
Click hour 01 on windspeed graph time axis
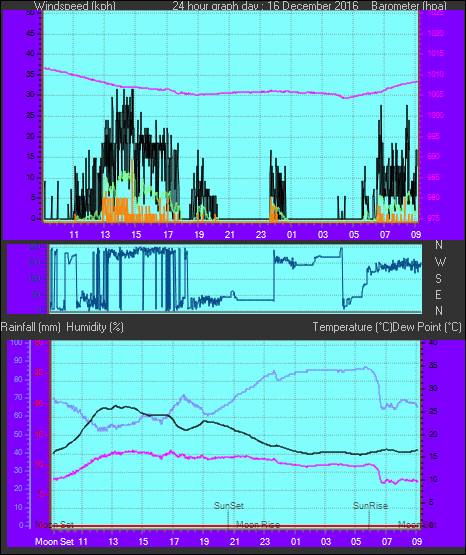[x=292, y=235]
